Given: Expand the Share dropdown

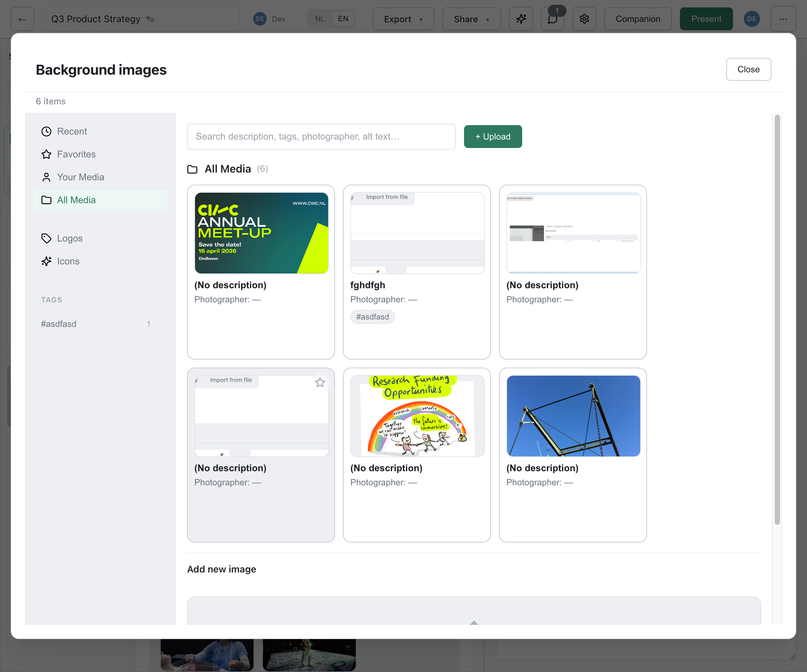Looking at the screenshot, I should [471, 19].
